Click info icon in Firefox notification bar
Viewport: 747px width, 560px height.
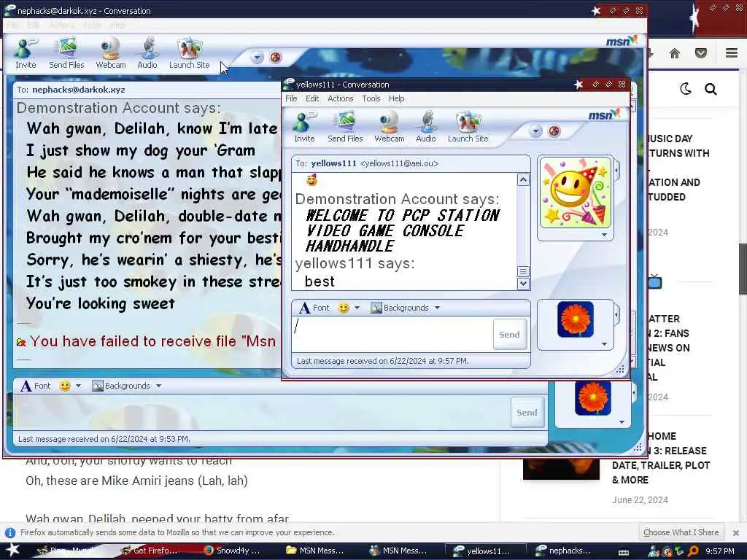(10, 532)
